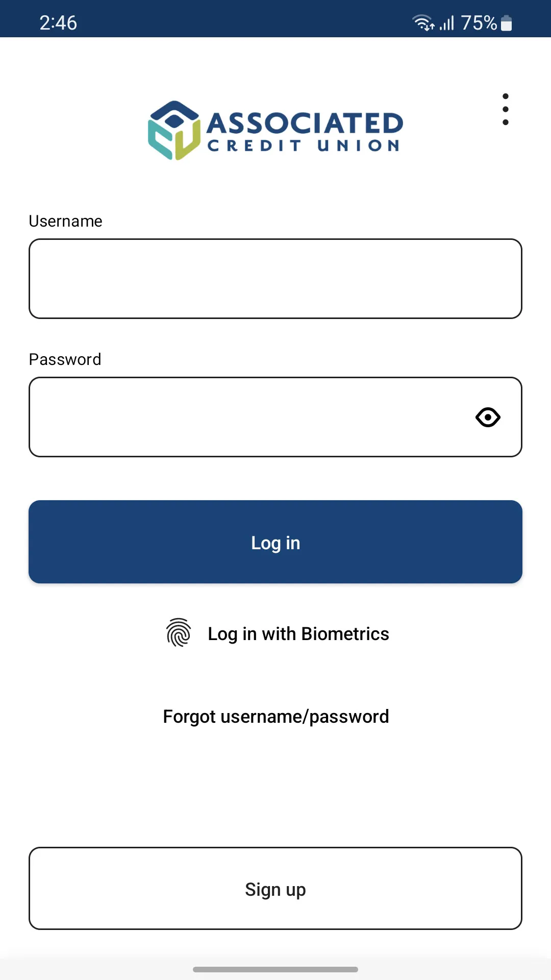Tap the clock time in status bar

coord(58,23)
